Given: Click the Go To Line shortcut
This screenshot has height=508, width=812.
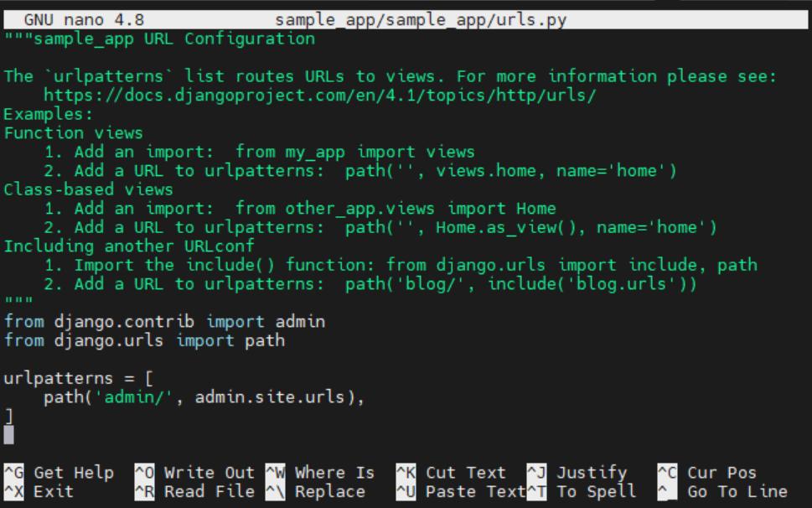Looking at the screenshot, I should 722,491.
